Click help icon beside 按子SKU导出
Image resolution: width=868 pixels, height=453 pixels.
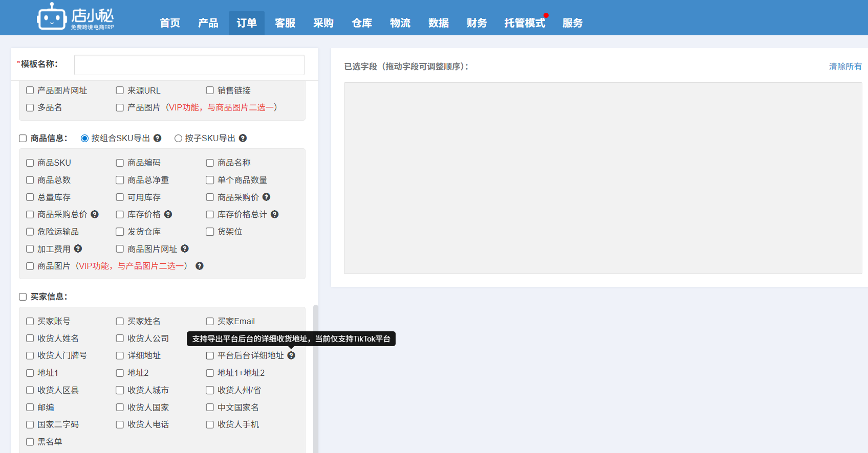point(243,138)
